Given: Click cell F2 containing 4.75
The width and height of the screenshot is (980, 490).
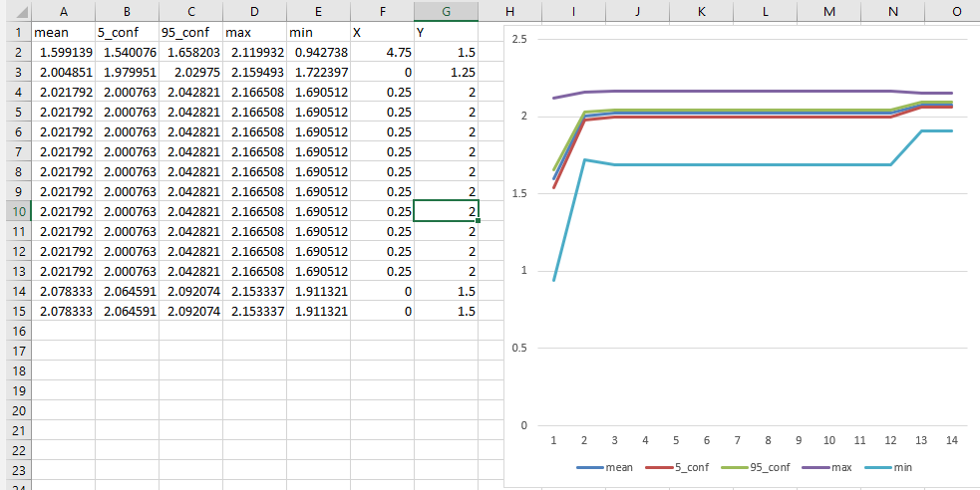Looking at the screenshot, I should click(x=383, y=52).
